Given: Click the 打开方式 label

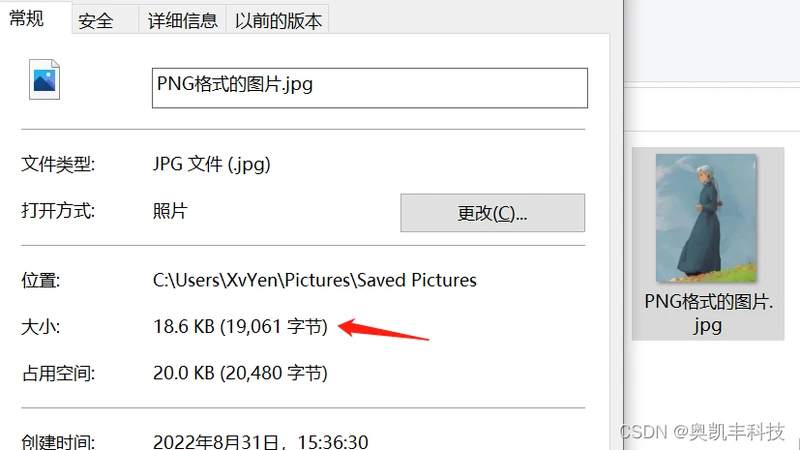Looking at the screenshot, I should 58,211.
